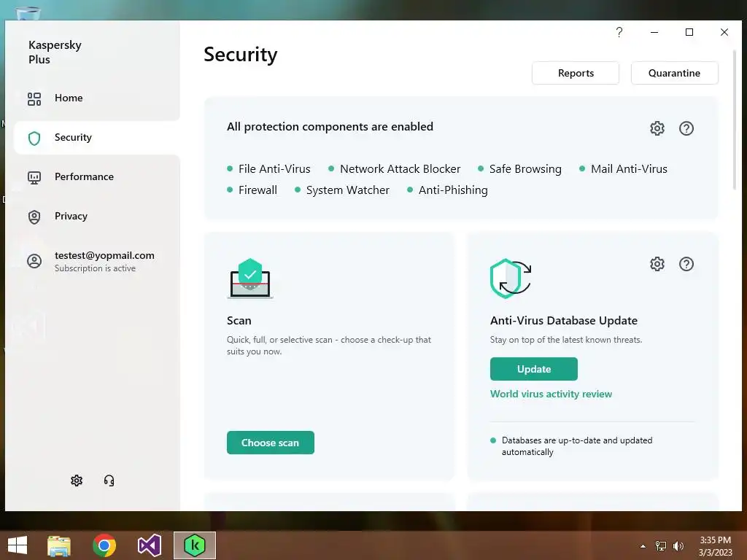This screenshot has width=747, height=560.
Task: Click the Home grid icon
Action: tap(34, 98)
